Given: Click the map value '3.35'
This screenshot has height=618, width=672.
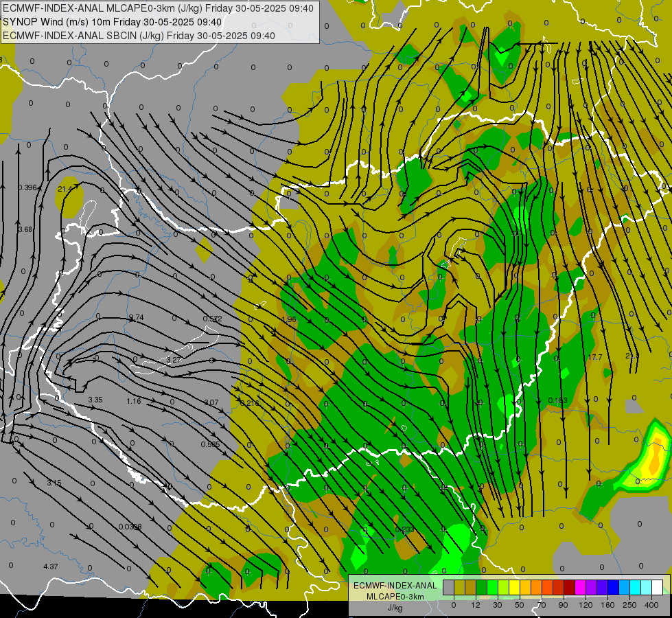Looking at the screenshot, I should 95,399.
